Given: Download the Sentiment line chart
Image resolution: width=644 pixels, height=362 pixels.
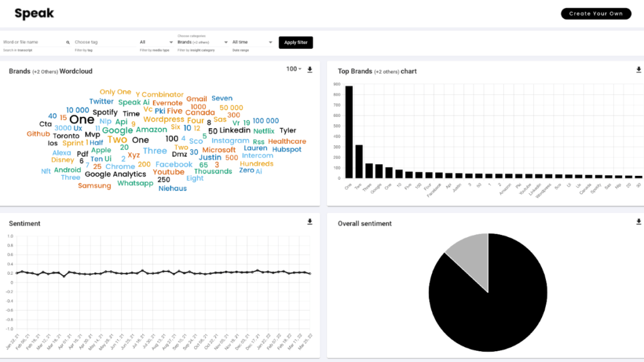Looking at the screenshot, I should (310, 222).
